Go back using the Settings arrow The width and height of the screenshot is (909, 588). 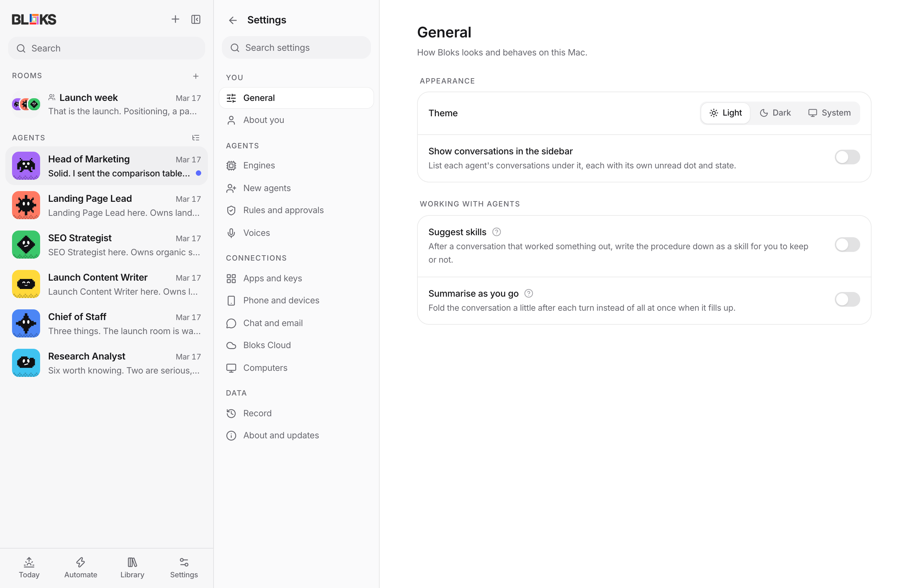[233, 20]
